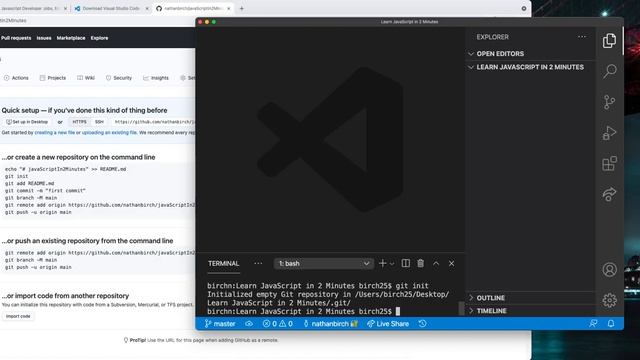The width and height of the screenshot is (640, 360).
Task: Collapse the Open Editors section
Action: tap(530, 53)
